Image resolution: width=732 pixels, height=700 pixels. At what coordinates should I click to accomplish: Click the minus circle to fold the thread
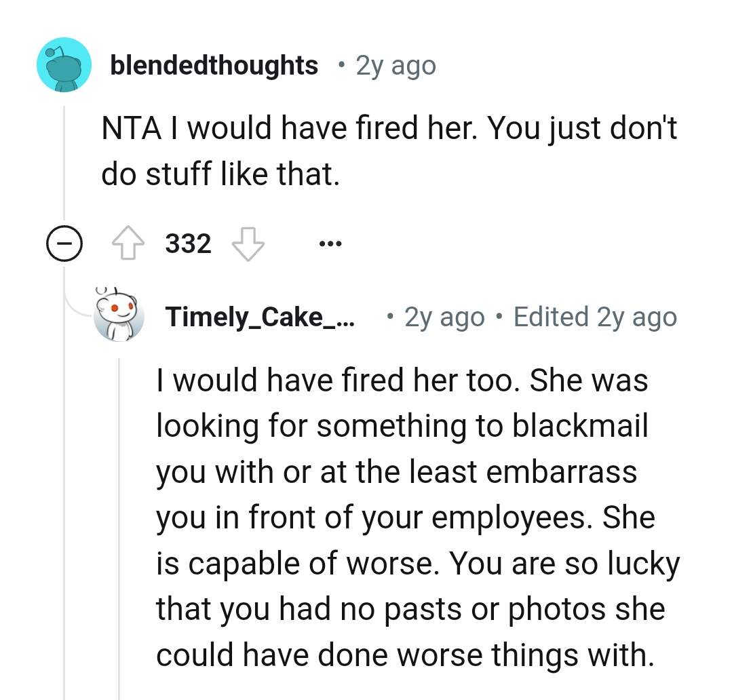(64, 243)
